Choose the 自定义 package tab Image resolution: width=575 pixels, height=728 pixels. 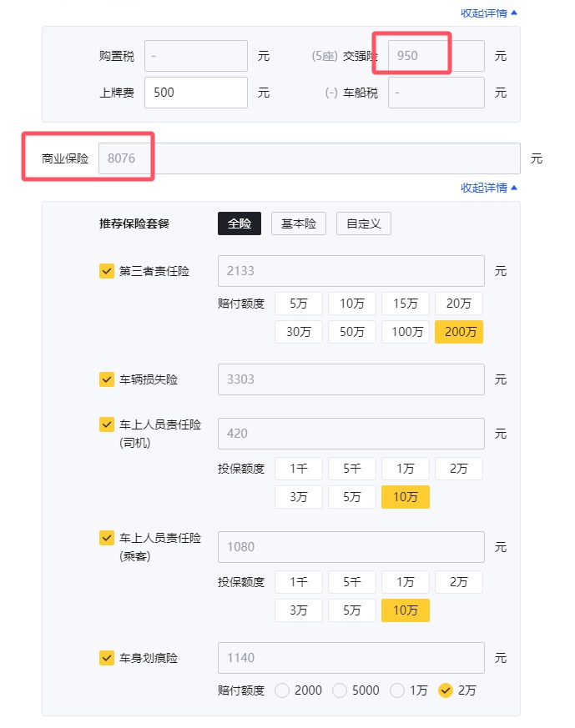(364, 223)
